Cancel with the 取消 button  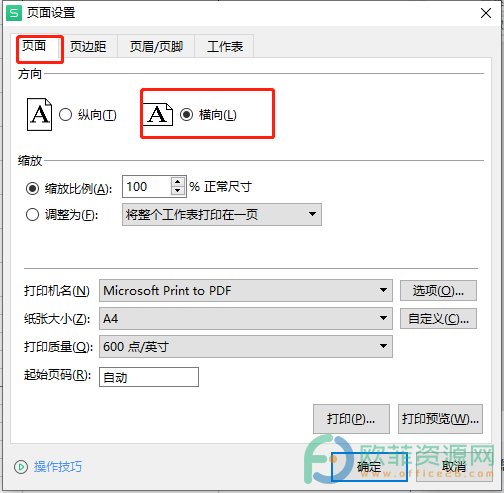tap(454, 467)
